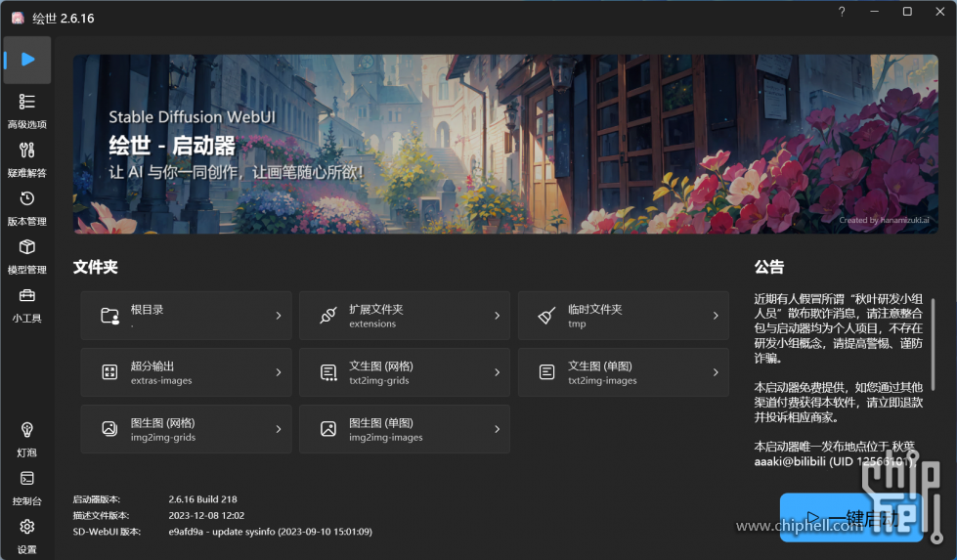Expand the 根目录 chevron arrow

click(279, 316)
